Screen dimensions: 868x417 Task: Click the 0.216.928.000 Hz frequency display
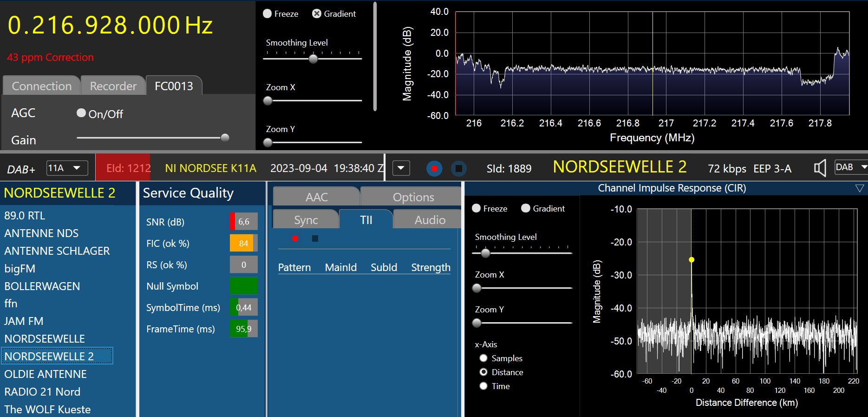(x=111, y=25)
